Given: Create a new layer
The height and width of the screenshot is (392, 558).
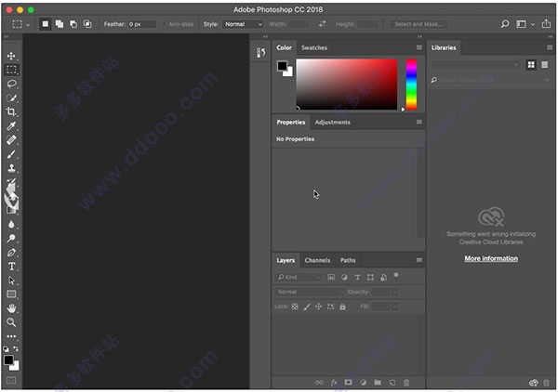Looking at the screenshot, I should [x=392, y=383].
